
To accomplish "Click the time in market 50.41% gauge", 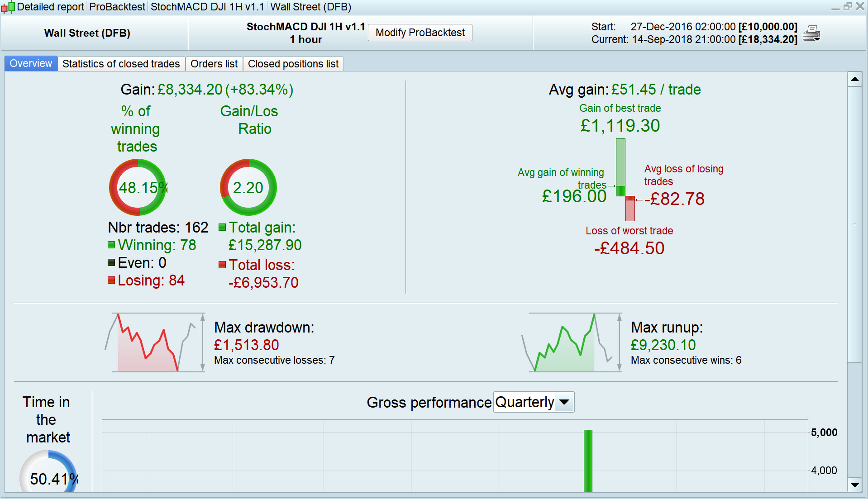I will pos(49,473).
